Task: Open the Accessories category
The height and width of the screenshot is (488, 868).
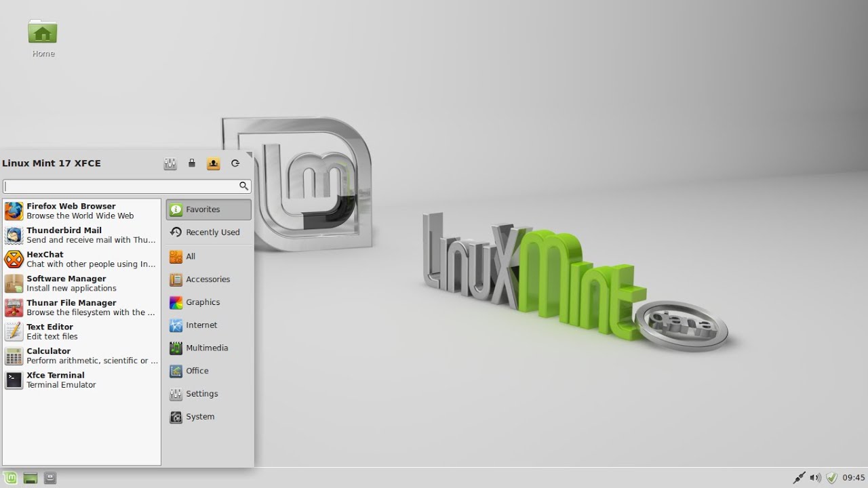Action: pyautogui.click(x=208, y=279)
